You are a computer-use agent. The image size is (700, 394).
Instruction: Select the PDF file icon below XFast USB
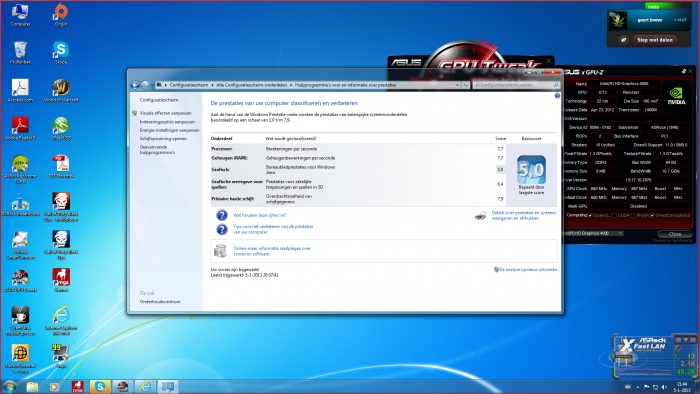[x=61, y=167]
